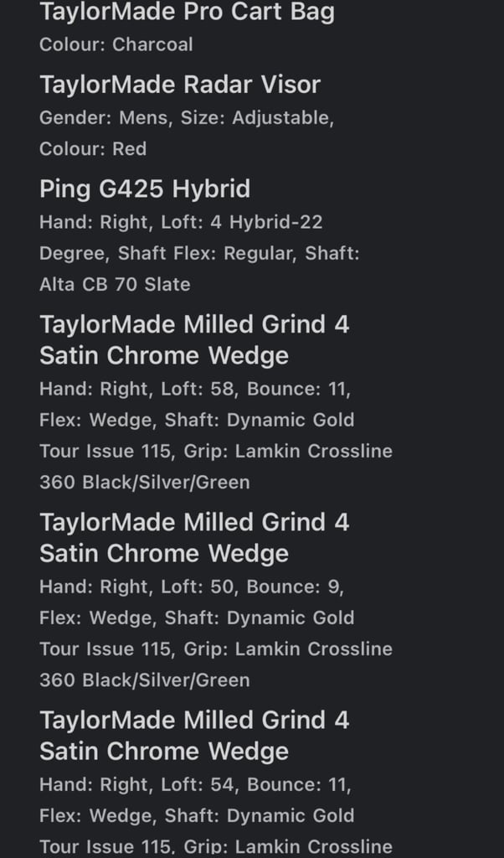Select the Colour: Charcoal detail text
Image resolution: width=504 pixels, height=858 pixels.
click(116, 44)
